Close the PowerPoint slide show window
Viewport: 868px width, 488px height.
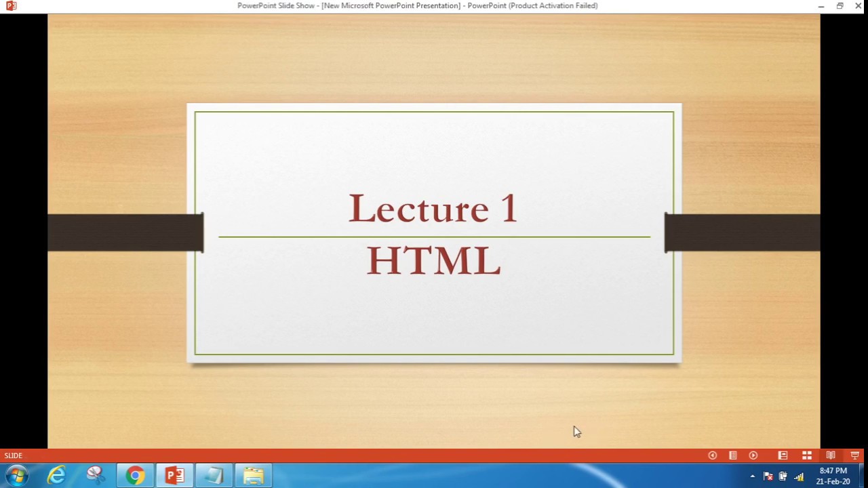(859, 5)
